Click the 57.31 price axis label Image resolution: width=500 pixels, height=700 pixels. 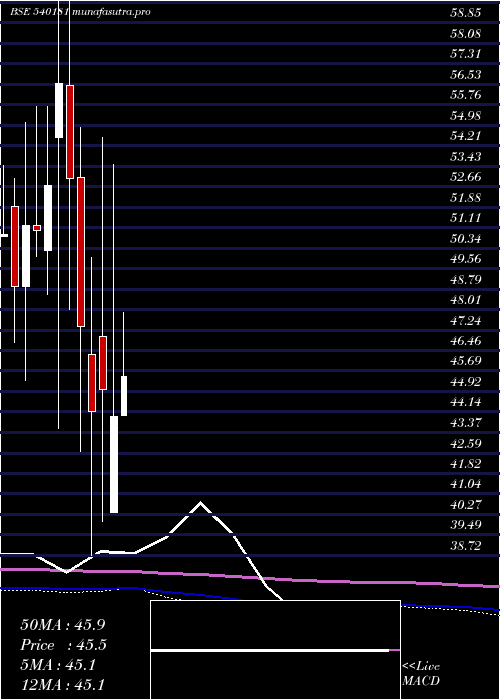tap(465, 54)
